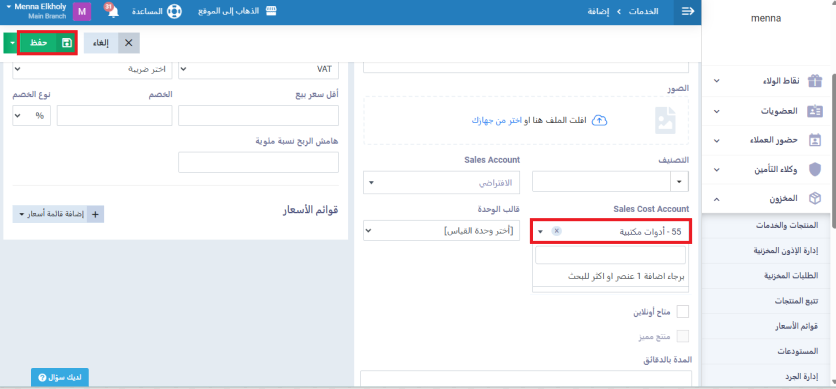Click the حفظ save button
The height and width of the screenshot is (389, 836).
point(48,43)
